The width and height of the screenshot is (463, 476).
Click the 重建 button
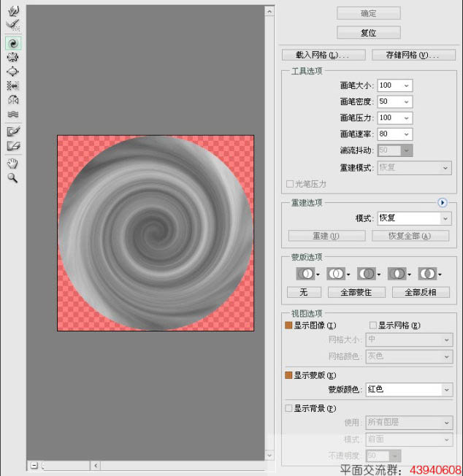pyautogui.click(x=327, y=236)
